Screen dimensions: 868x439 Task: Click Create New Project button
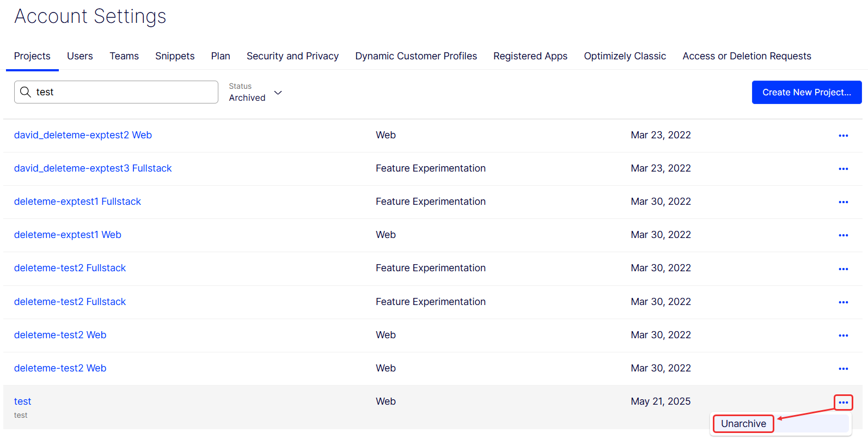[x=806, y=92]
